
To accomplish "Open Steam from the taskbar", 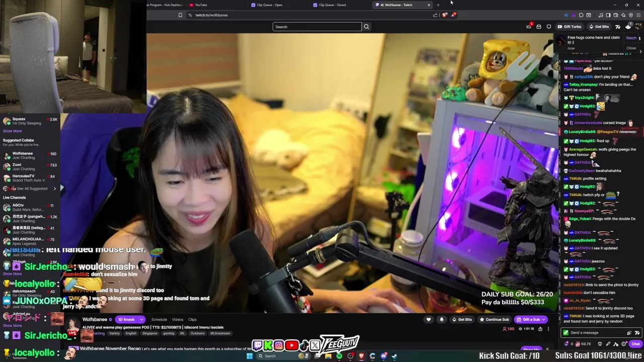I will [x=394, y=356].
